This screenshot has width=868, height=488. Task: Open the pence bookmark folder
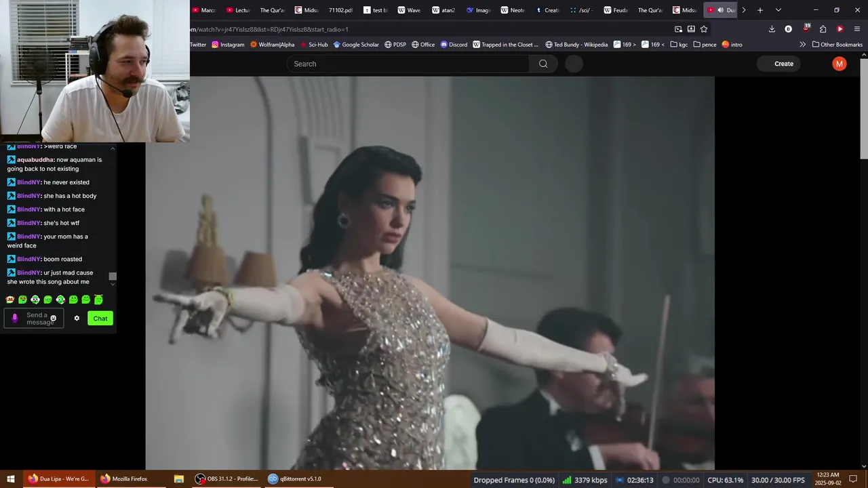[705, 45]
